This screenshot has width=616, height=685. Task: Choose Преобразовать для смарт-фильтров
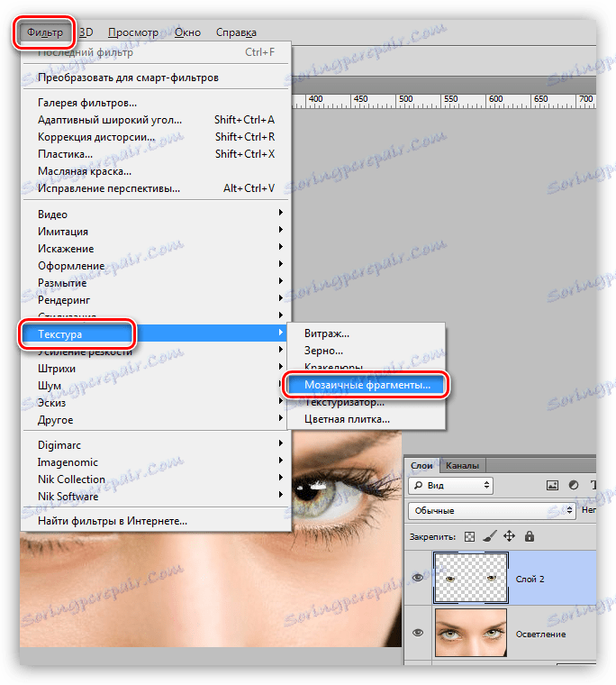click(156, 78)
